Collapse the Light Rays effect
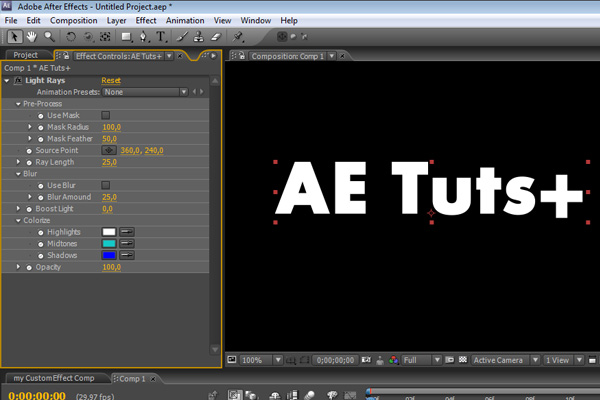The image size is (600, 400). point(7,80)
